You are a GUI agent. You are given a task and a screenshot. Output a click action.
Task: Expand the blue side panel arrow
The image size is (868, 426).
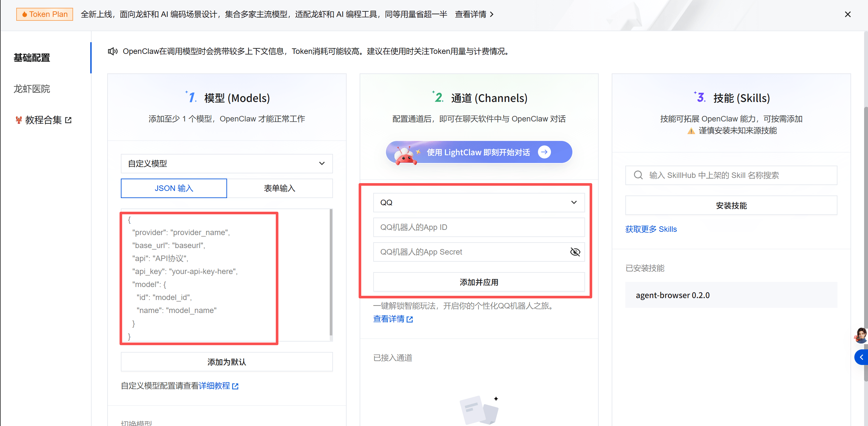point(861,357)
